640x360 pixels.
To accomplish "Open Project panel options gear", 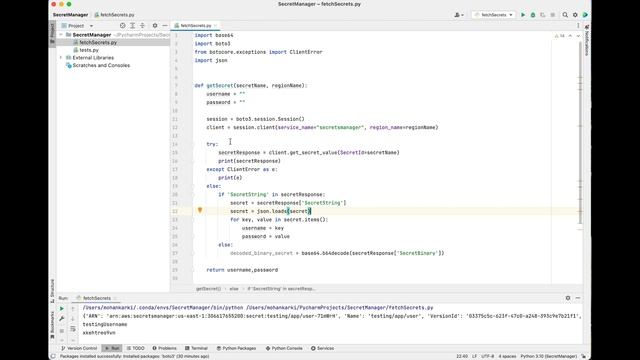I will click(155, 25).
